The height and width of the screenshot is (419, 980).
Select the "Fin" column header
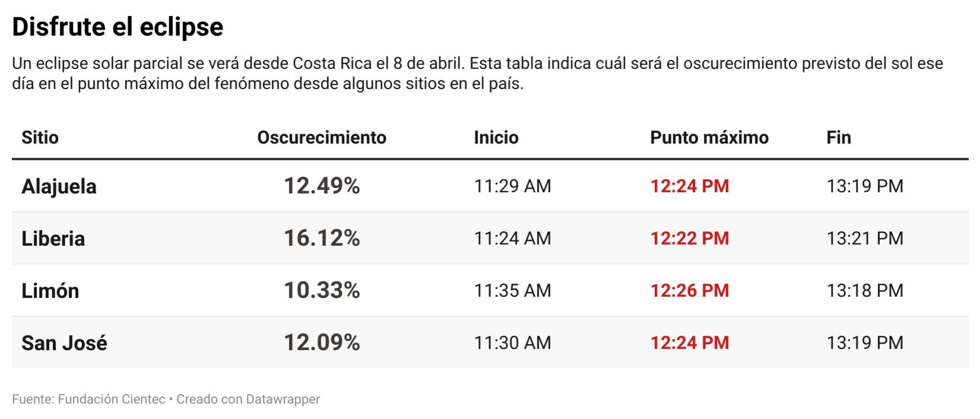coord(838,138)
